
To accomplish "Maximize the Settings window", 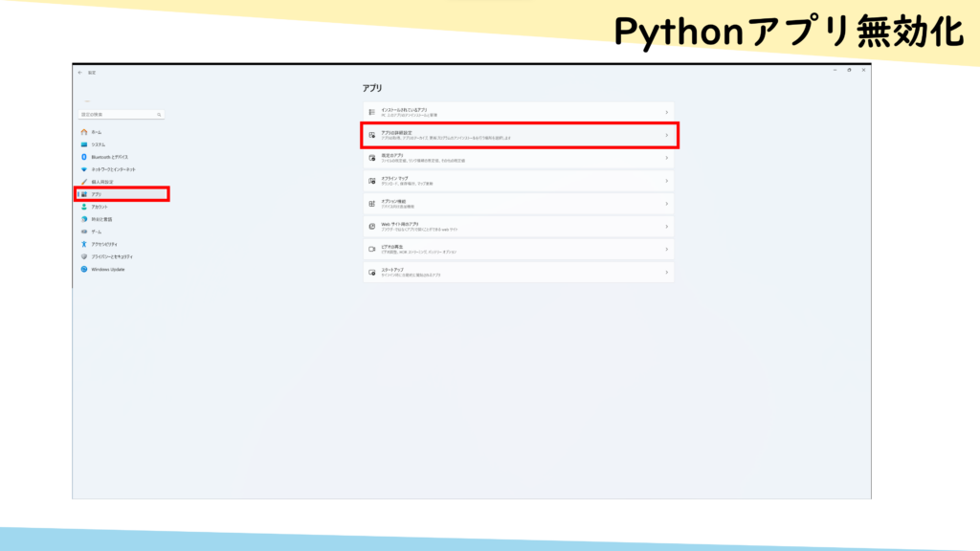I will [x=850, y=70].
